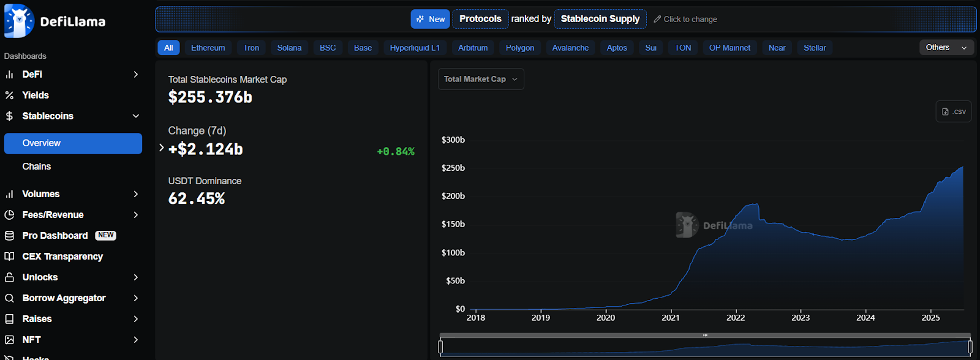Click the Unlocks padlock icon

point(9,277)
